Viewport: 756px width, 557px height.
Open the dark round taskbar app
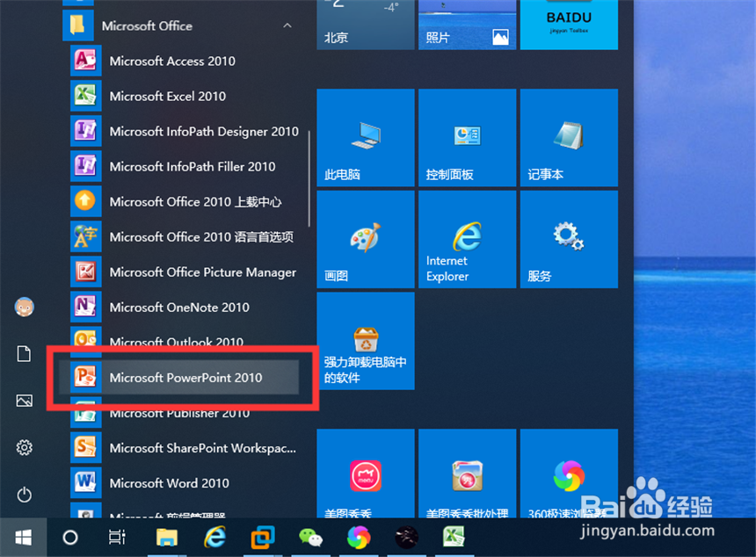(406, 538)
